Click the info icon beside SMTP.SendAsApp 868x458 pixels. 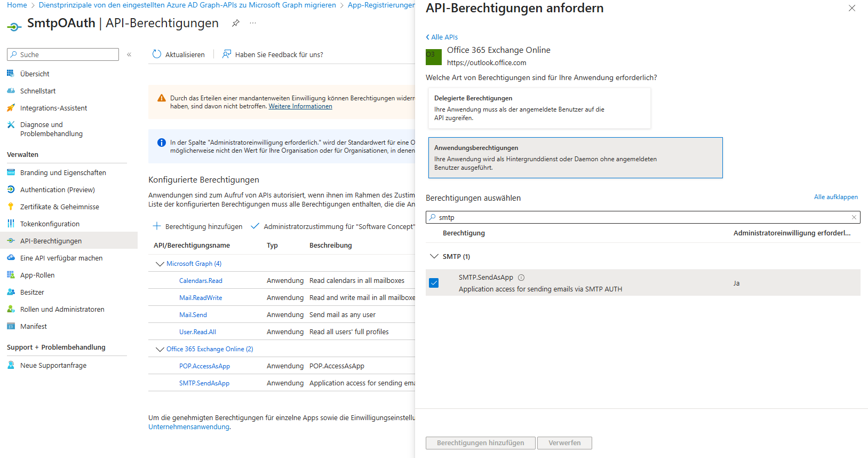tap(521, 278)
